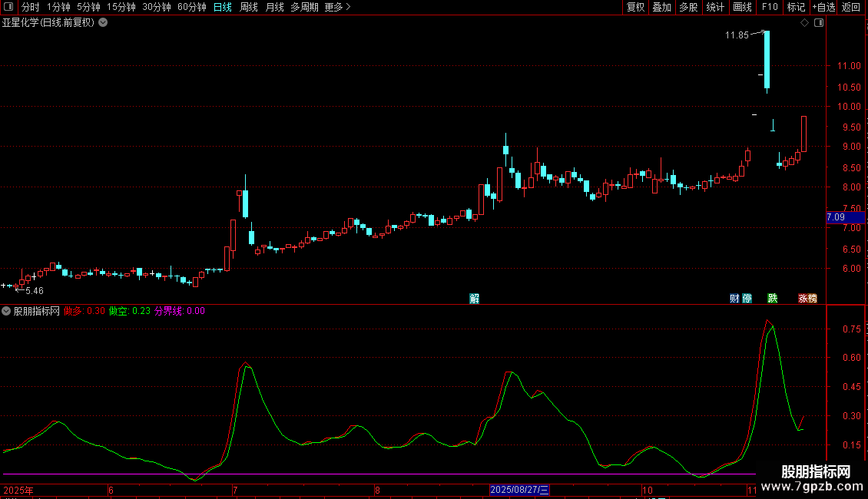This screenshot has height=499, width=868.
Task: Add stock via +自选 button
Action: [x=823, y=7]
